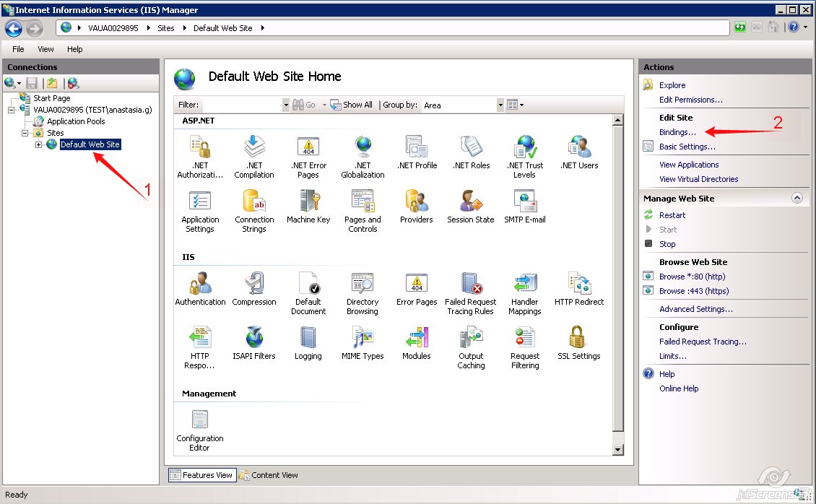
Task: Select the Handler Mappings icon
Action: (x=525, y=284)
